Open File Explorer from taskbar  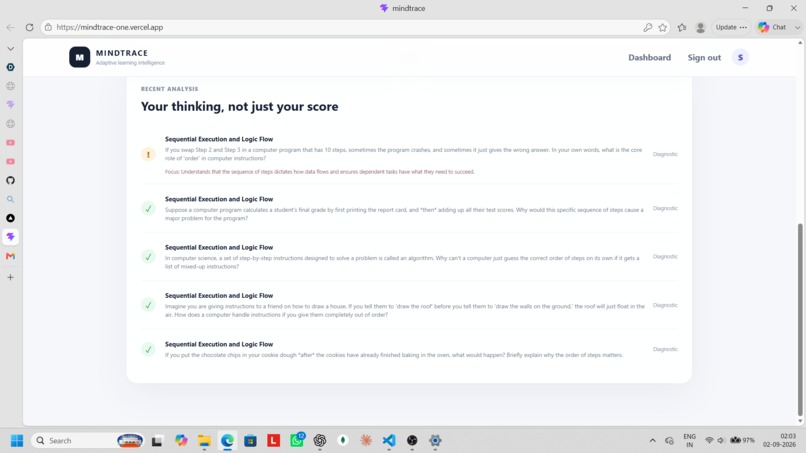204,441
